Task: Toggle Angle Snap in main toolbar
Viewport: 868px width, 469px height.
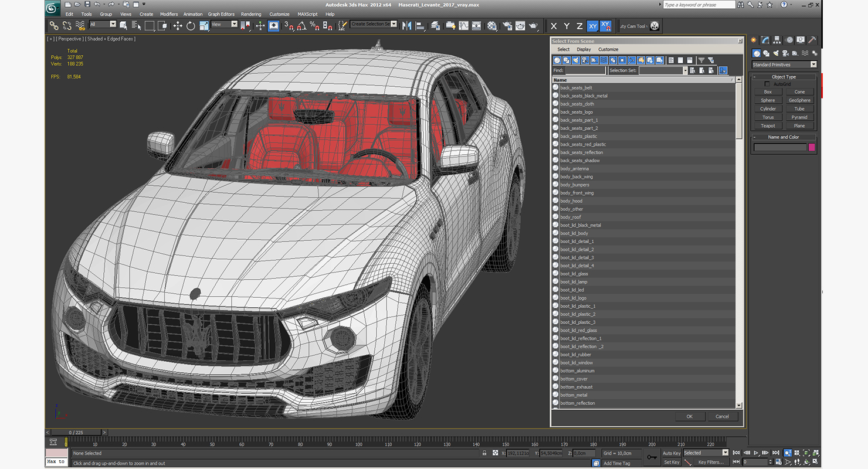Action: [301, 26]
